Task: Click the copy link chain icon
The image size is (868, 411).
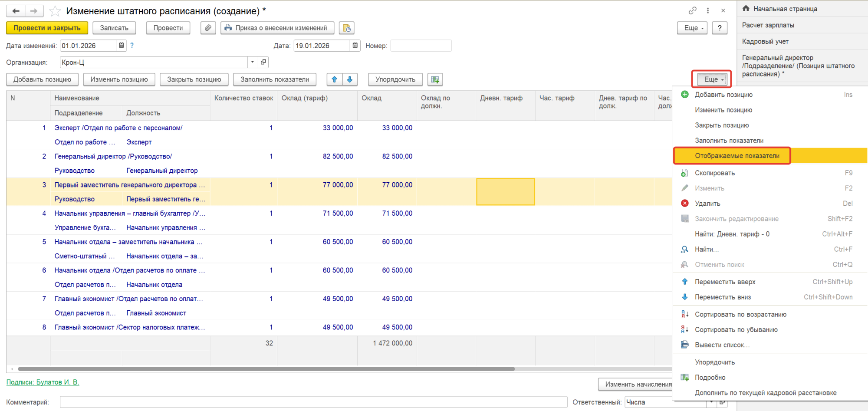Action: pyautogui.click(x=692, y=11)
